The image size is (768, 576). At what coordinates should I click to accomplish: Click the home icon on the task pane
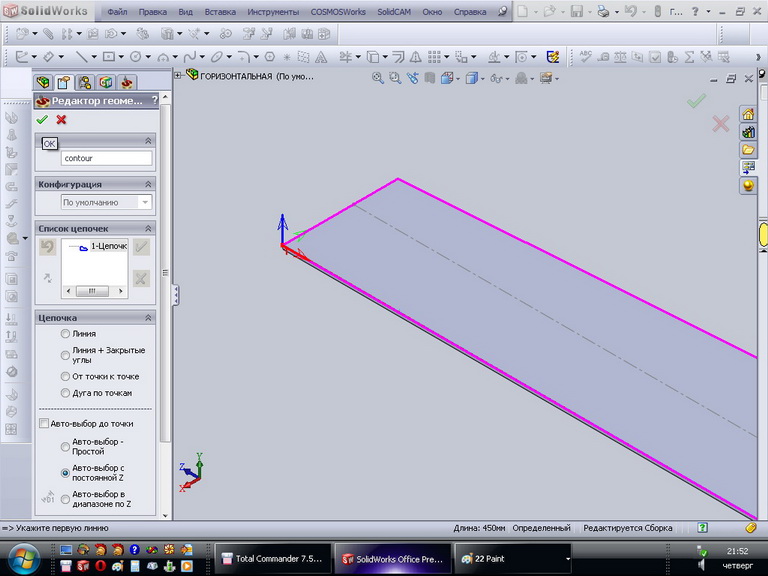pyautogui.click(x=747, y=114)
